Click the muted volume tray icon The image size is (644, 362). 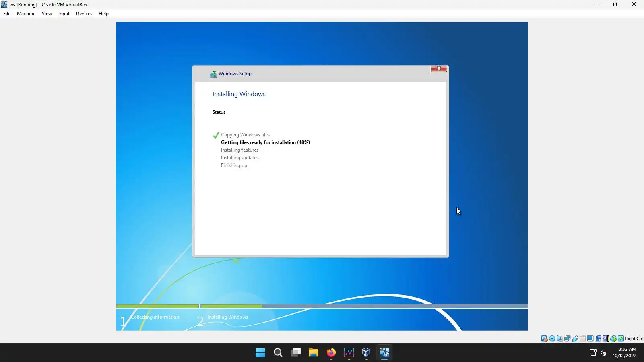click(603, 353)
